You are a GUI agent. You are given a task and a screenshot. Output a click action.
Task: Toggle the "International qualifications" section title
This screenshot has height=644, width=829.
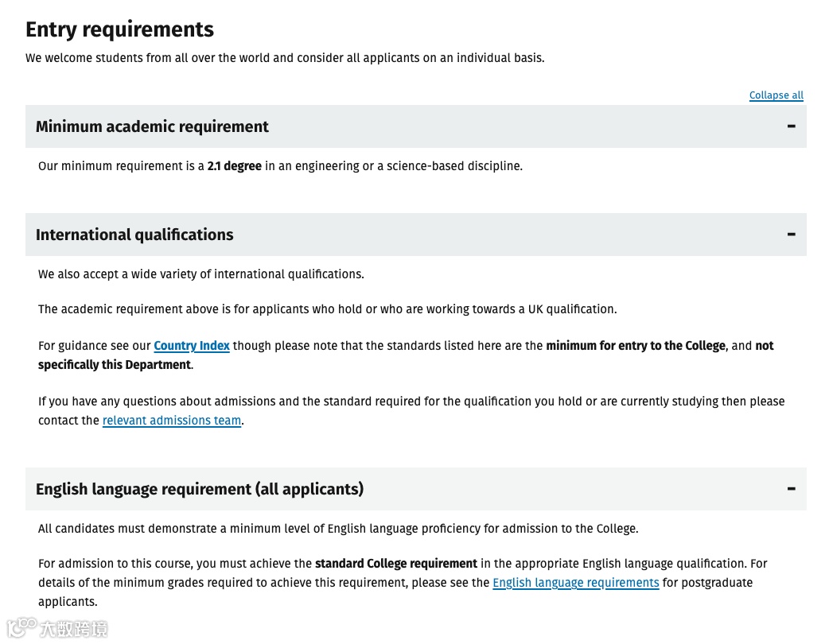(134, 235)
